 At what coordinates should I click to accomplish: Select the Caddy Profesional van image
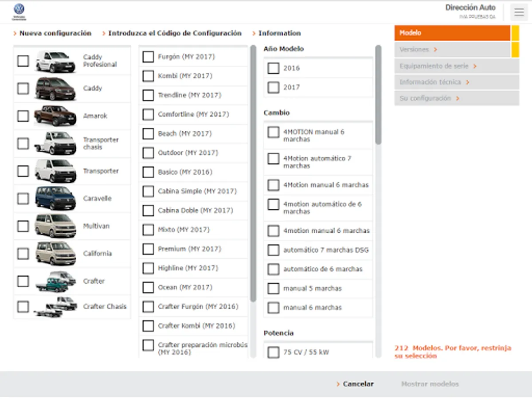pos(55,61)
